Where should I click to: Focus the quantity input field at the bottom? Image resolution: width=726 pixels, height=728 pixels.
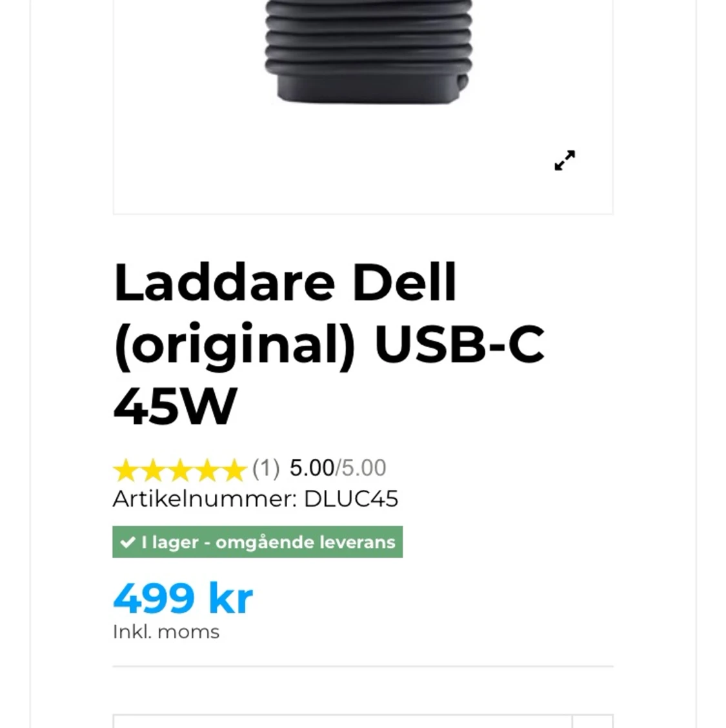(x=342, y=721)
